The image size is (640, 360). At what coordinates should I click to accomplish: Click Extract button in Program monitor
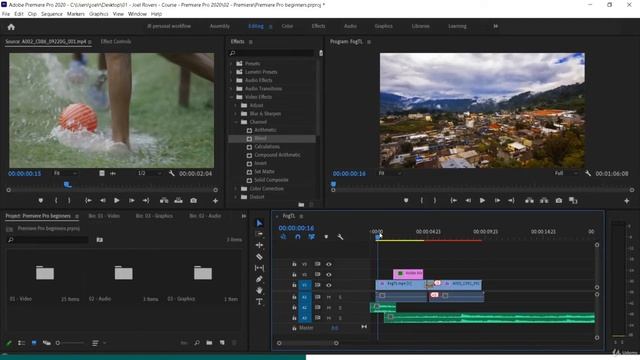point(544,200)
